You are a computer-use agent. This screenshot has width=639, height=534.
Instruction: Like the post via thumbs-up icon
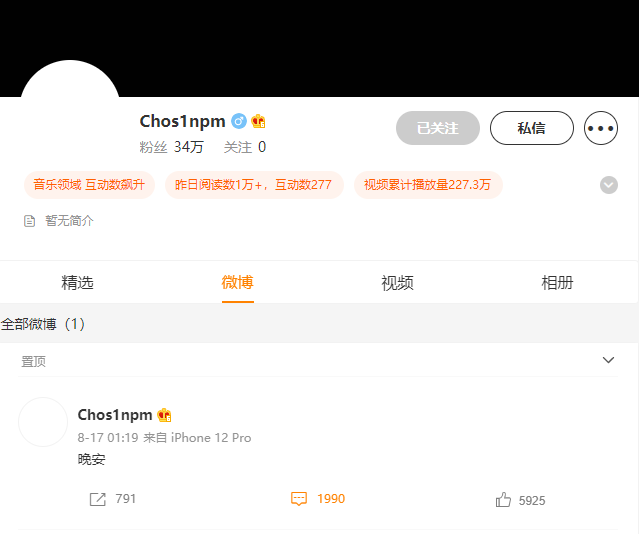click(x=503, y=500)
